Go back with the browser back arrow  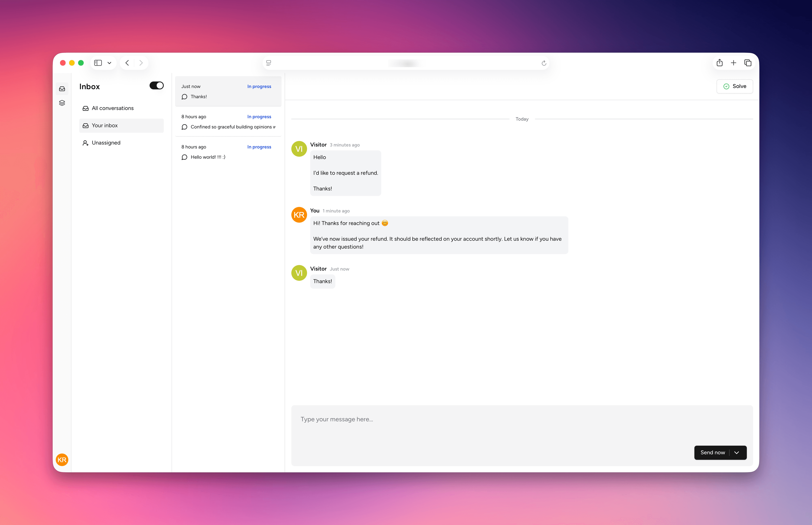pyautogui.click(x=127, y=63)
